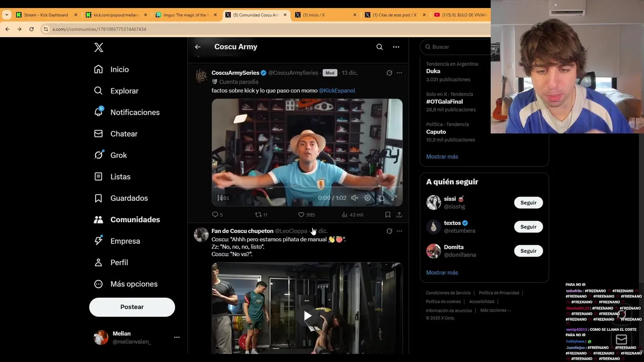Viewport: 644px width, 362px height.
Task: Search within Coscu Army community
Action: [x=379, y=47]
